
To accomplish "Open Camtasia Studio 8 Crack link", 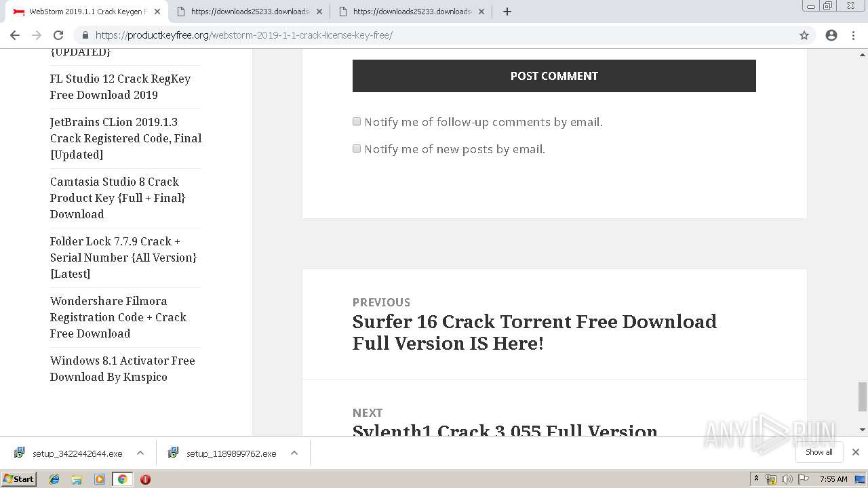I will click(x=118, y=198).
